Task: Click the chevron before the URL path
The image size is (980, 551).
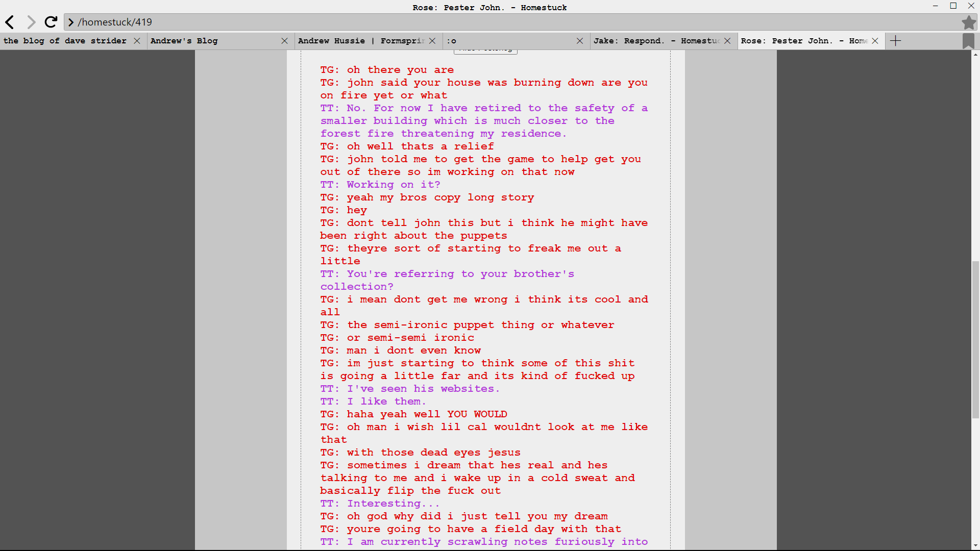Action: point(71,22)
